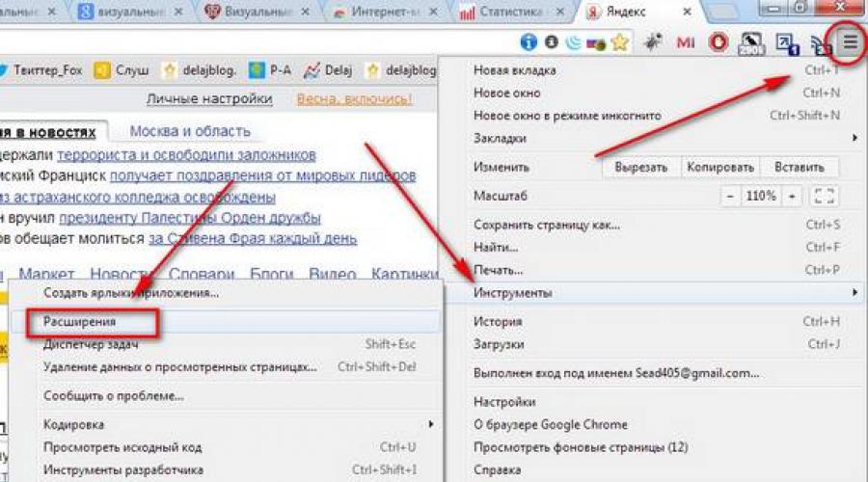Decrease zoom with the minus button
Image resolution: width=868 pixels, height=482 pixels.
(x=730, y=196)
